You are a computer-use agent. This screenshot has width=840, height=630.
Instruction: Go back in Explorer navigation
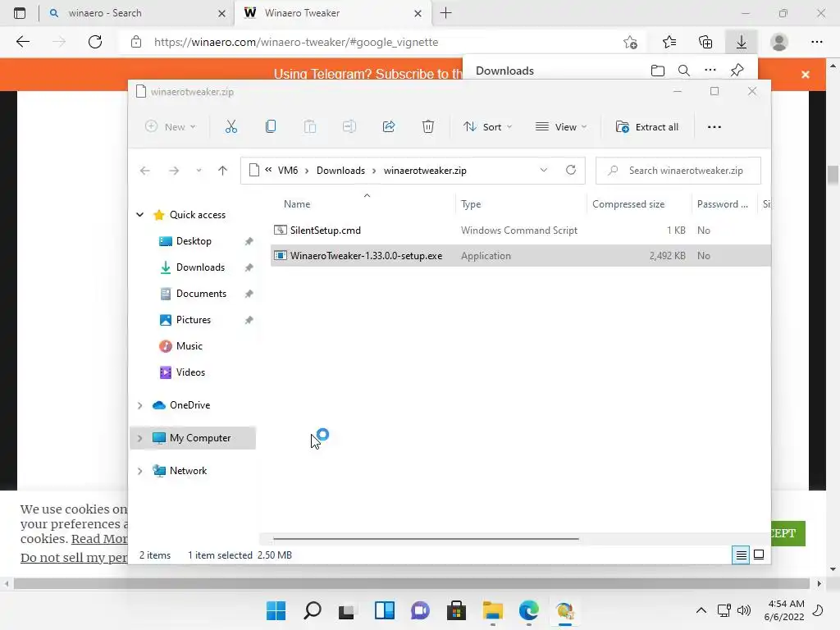click(144, 171)
